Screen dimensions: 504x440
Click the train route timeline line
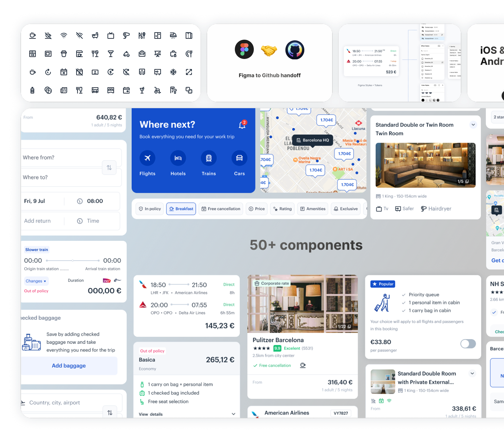tap(73, 261)
